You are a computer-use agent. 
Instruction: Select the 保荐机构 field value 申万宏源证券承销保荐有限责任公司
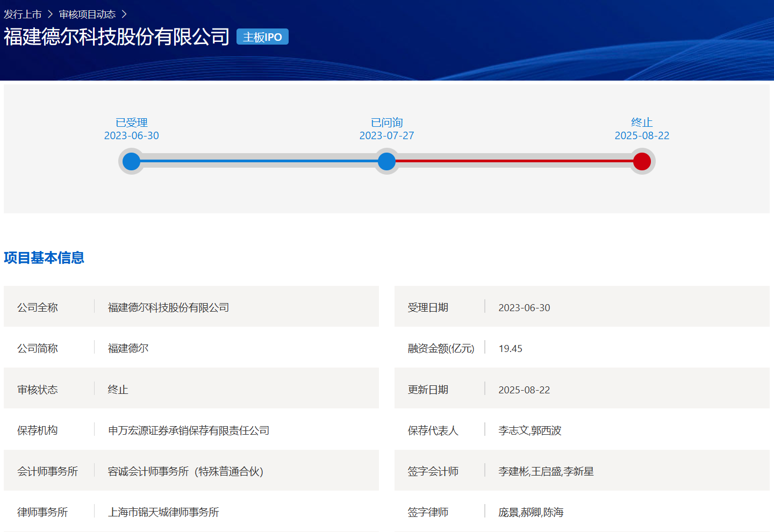coord(189,430)
